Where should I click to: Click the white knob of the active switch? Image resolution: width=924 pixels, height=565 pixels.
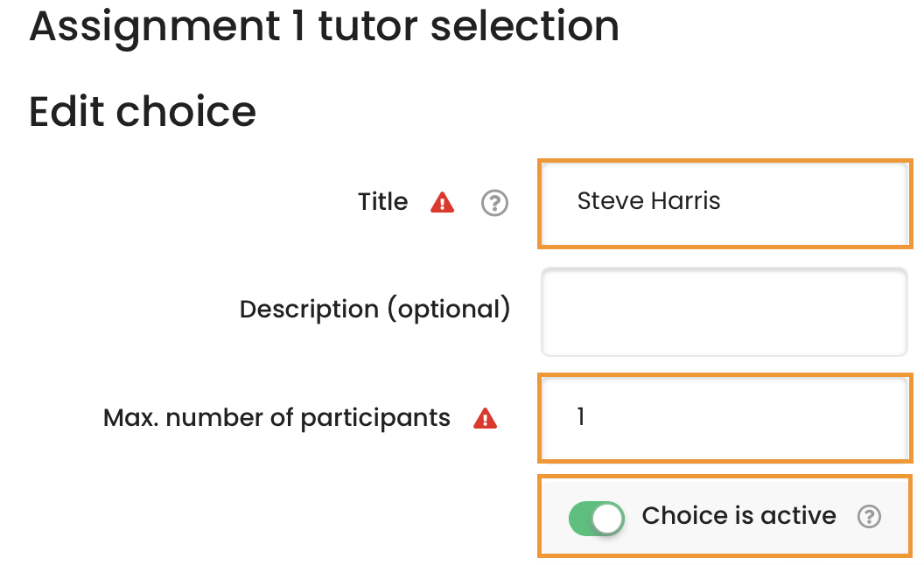coord(607,519)
